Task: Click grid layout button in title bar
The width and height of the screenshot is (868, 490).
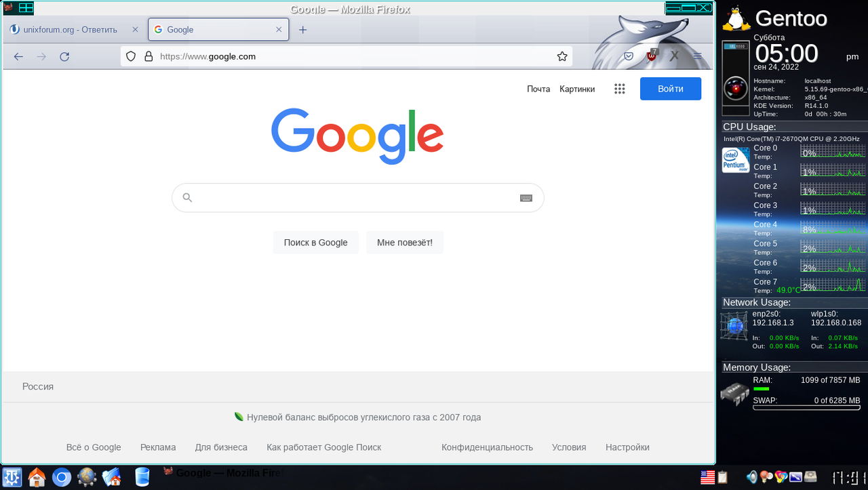Action: click(x=25, y=8)
